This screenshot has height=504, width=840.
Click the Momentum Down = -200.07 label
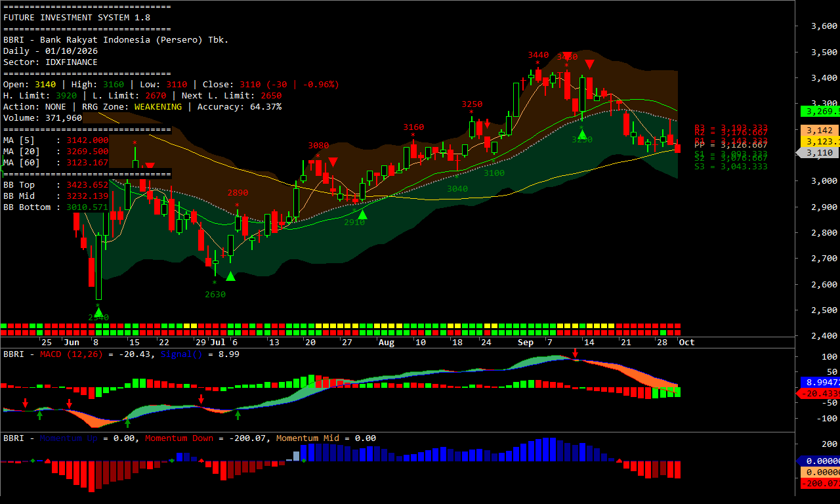(205, 438)
